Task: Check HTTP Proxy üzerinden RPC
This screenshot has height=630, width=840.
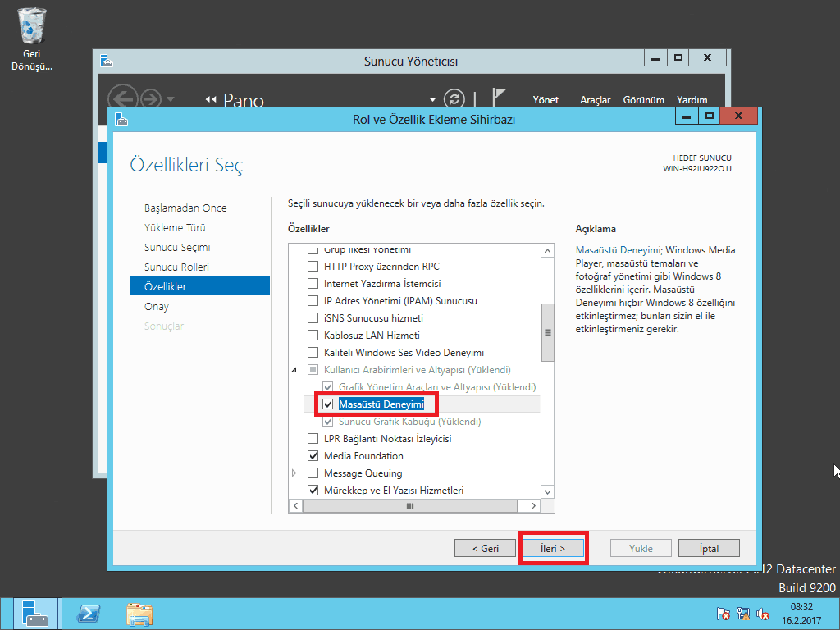Action: click(313, 267)
